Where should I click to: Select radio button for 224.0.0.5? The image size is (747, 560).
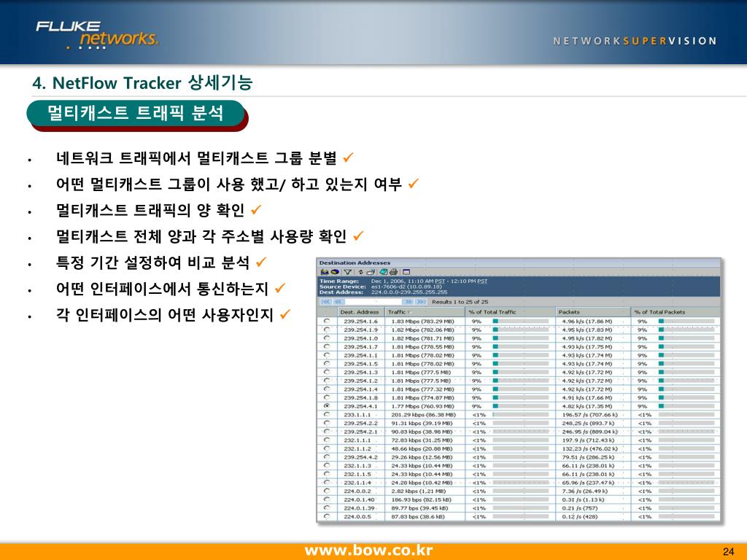pos(327,516)
